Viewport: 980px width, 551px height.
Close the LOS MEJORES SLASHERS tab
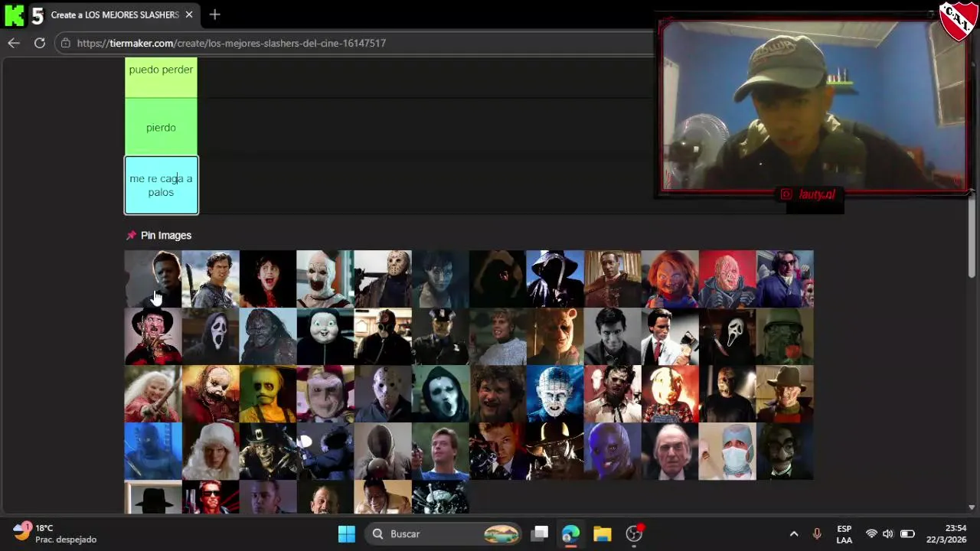[x=189, y=15]
